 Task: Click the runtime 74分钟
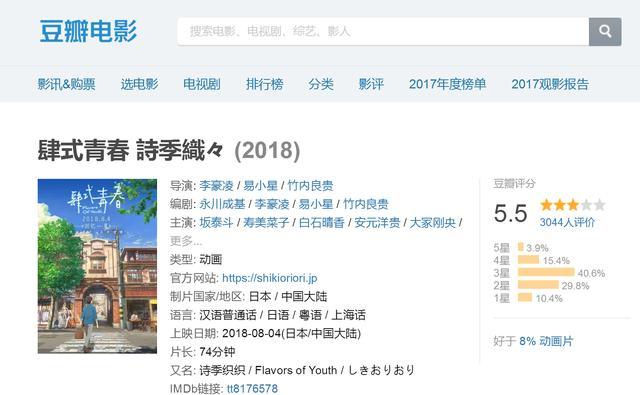pos(217,352)
